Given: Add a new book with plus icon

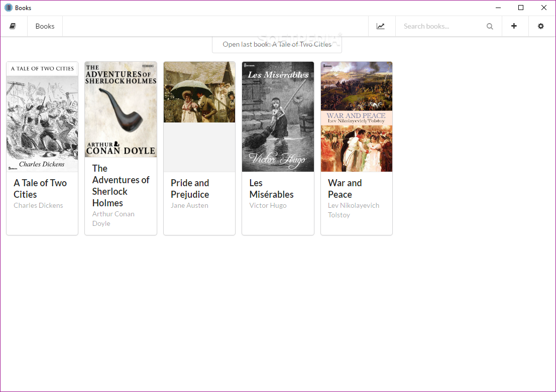Looking at the screenshot, I should pyautogui.click(x=514, y=26).
